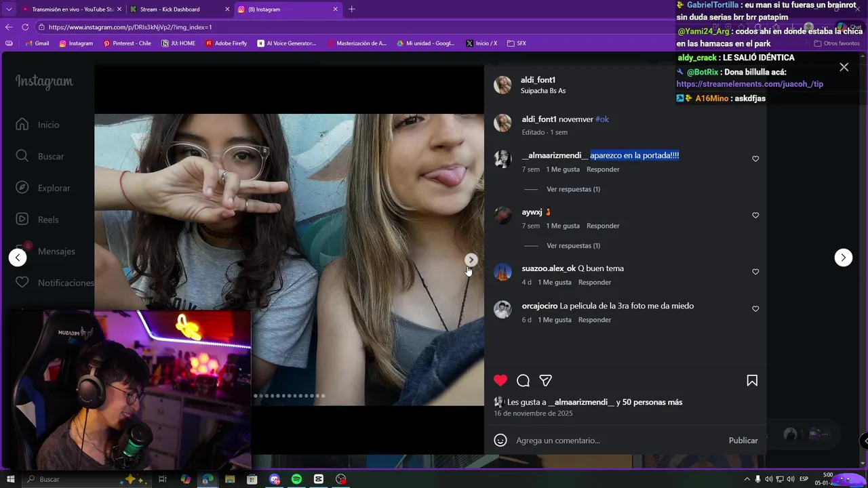Toggle the microphone tray icon
Screen dimensions: 868x488
758,479
